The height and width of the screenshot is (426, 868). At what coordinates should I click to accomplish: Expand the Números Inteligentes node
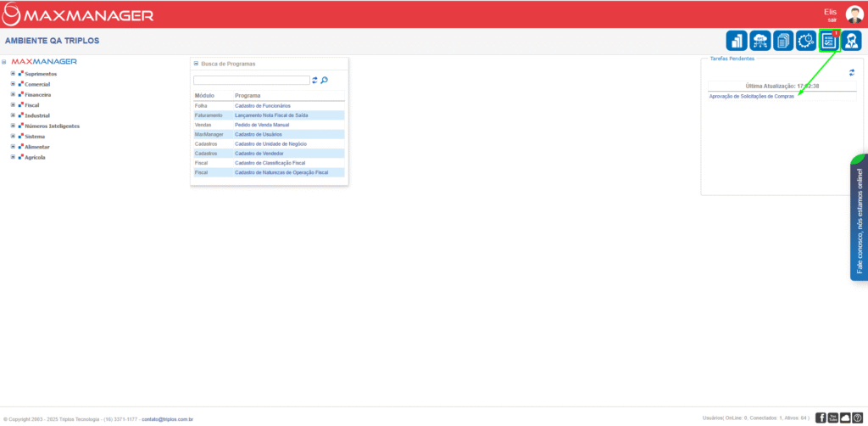(13, 126)
